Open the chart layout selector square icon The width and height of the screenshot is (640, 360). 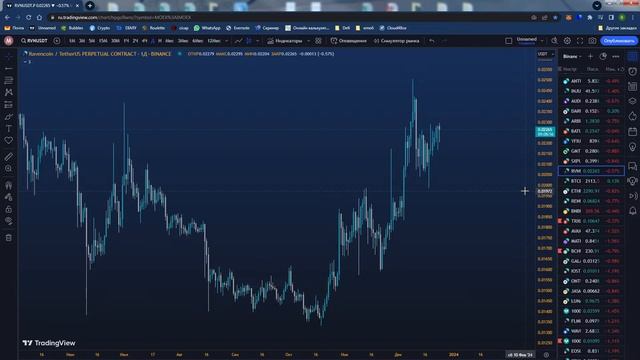(509, 41)
